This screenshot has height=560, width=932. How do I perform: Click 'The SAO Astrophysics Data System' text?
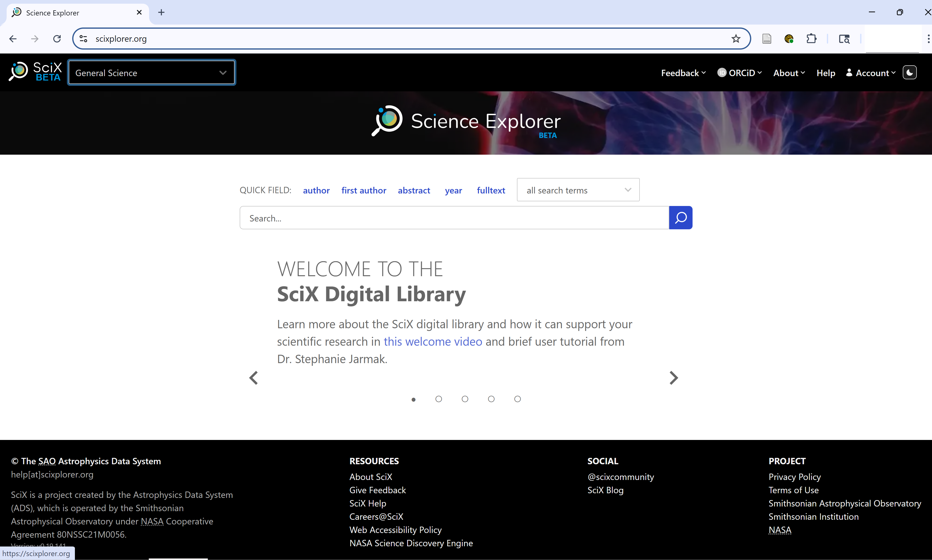(91, 461)
